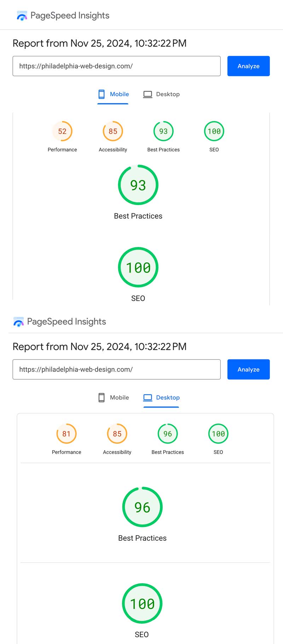Viewport: 283px width, 644px height.
Task: Click the top PageSpeed Insights logo icon
Action: click(x=22, y=16)
